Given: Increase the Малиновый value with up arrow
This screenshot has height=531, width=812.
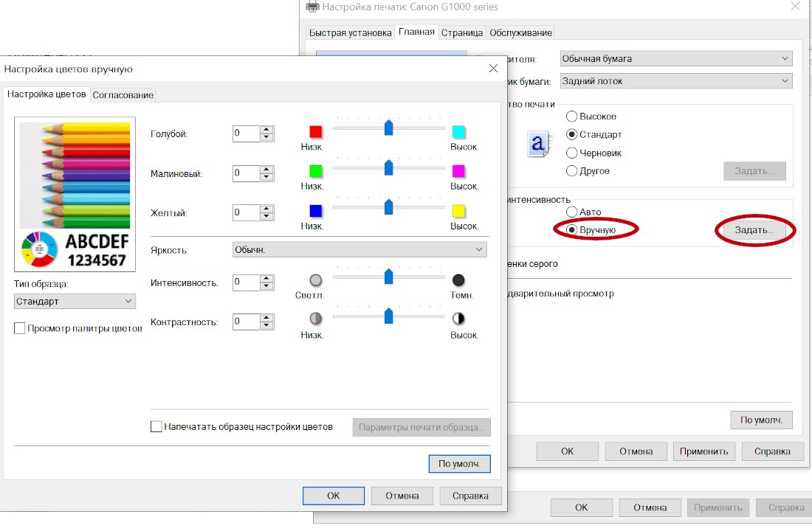Looking at the screenshot, I should point(266,169).
